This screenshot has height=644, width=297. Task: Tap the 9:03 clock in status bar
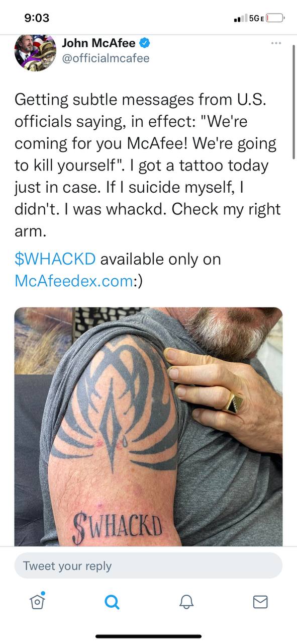37,18
